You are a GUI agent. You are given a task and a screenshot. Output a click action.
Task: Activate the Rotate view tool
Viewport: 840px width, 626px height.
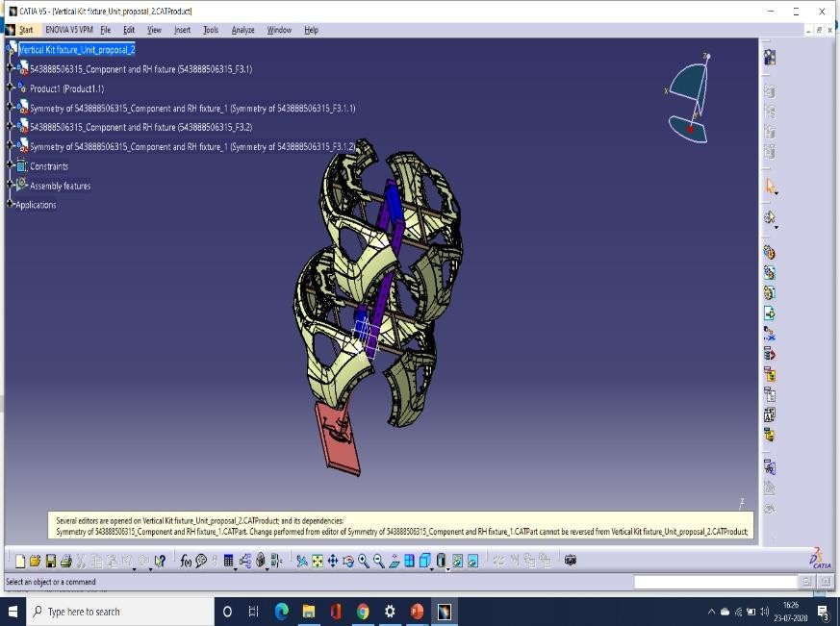(348, 561)
